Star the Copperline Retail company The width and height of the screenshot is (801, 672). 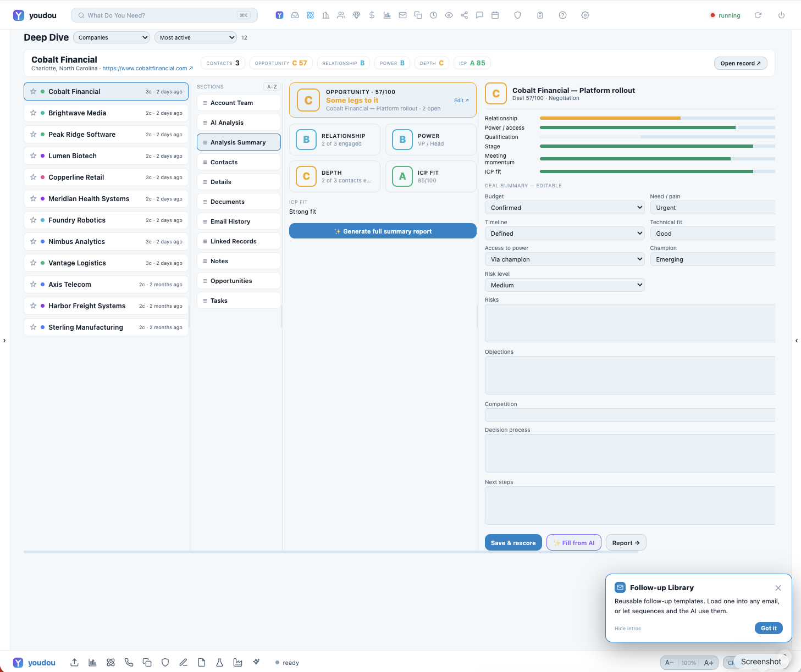(x=34, y=177)
